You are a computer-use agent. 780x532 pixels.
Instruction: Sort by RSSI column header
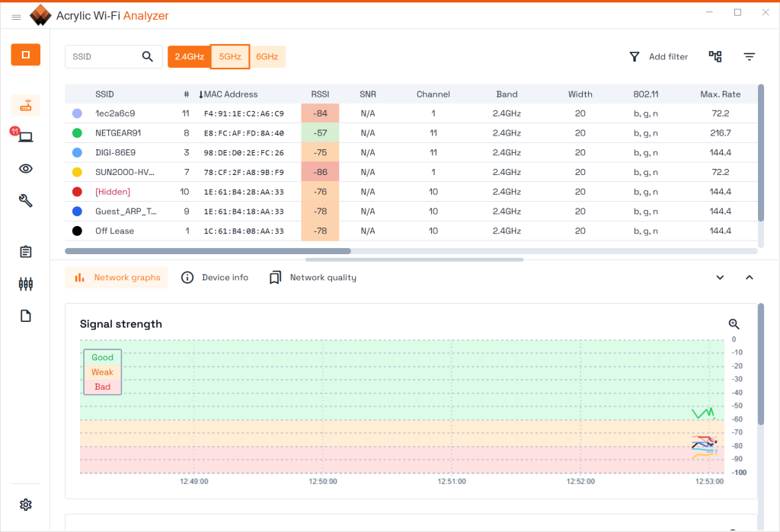[x=321, y=94]
